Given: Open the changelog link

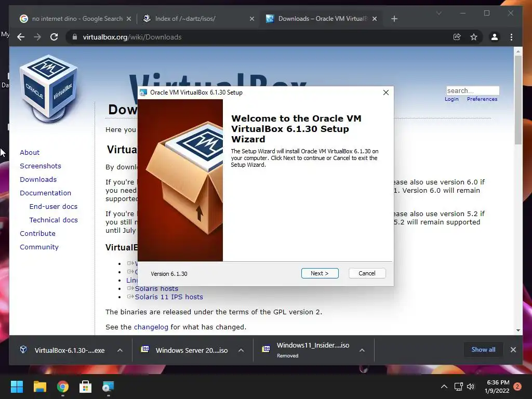Looking at the screenshot, I should click(151, 327).
